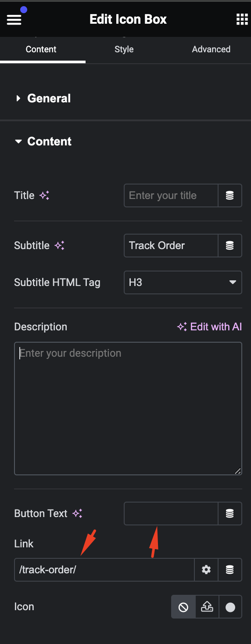Open link options gear icon
251x644 pixels.
[206, 570]
